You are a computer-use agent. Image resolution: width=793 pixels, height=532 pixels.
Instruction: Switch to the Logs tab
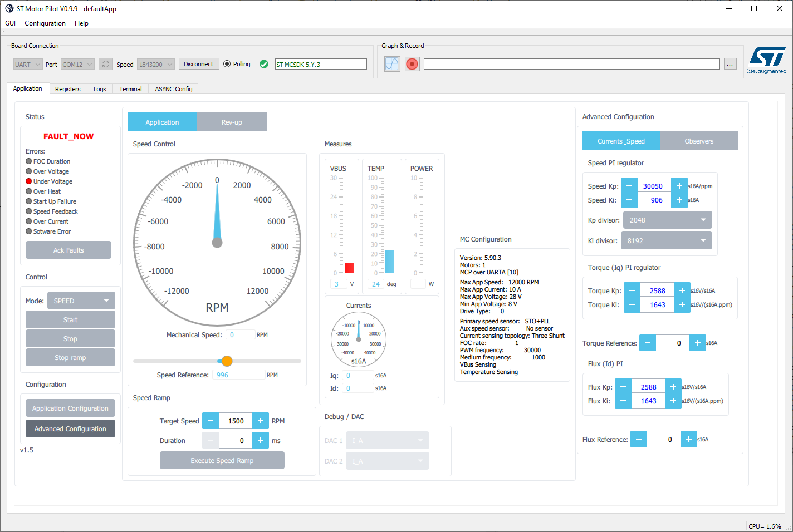point(100,89)
